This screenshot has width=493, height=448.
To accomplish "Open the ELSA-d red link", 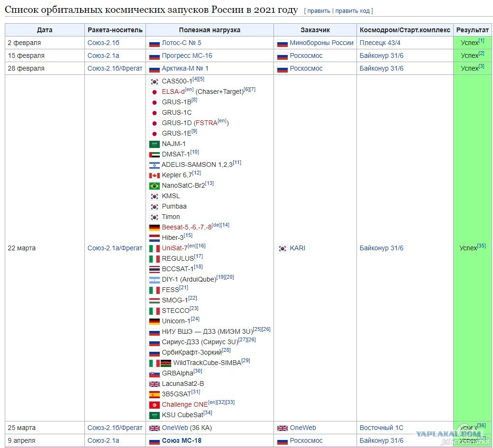I will [x=173, y=91].
